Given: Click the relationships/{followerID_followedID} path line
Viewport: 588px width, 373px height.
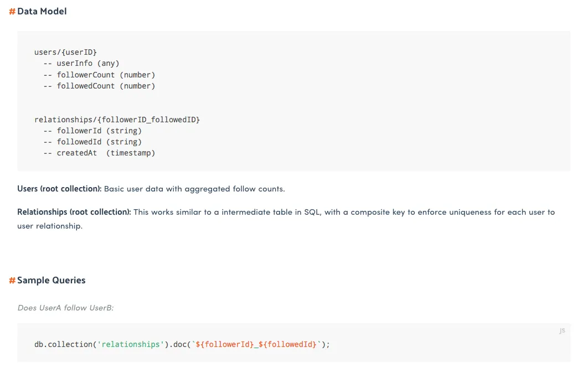Looking at the screenshot, I should pos(117,120).
